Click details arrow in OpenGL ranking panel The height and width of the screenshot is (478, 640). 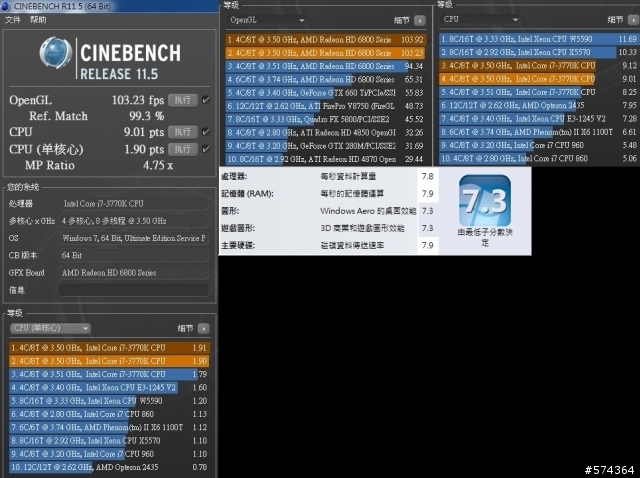(420, 20)
